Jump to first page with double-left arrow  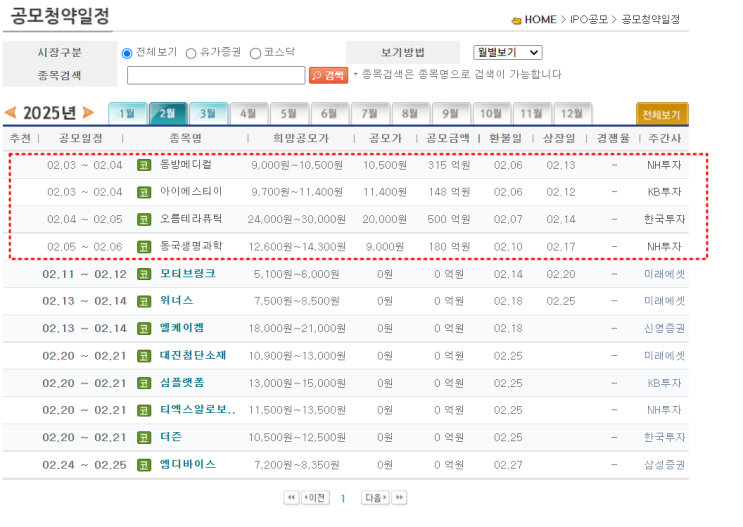tap(291, 498)
